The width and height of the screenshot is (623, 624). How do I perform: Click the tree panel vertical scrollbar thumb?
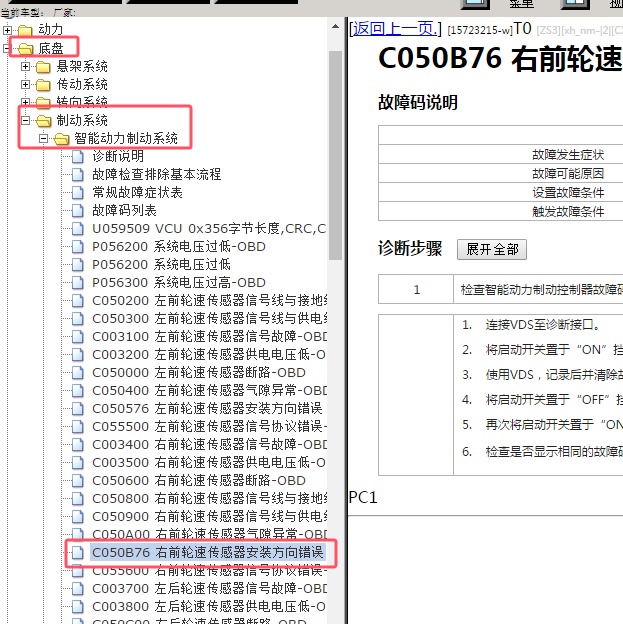[x=335, y=155]
